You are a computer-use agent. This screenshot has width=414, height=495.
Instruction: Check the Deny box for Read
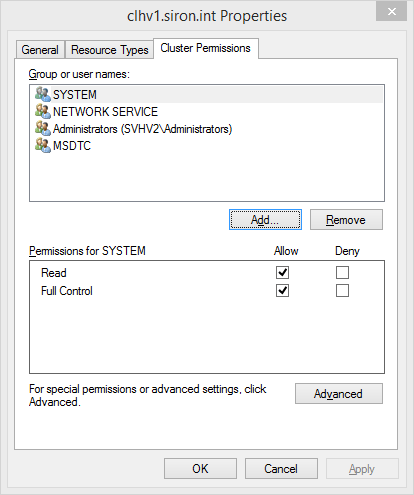(x=342, y=273)
